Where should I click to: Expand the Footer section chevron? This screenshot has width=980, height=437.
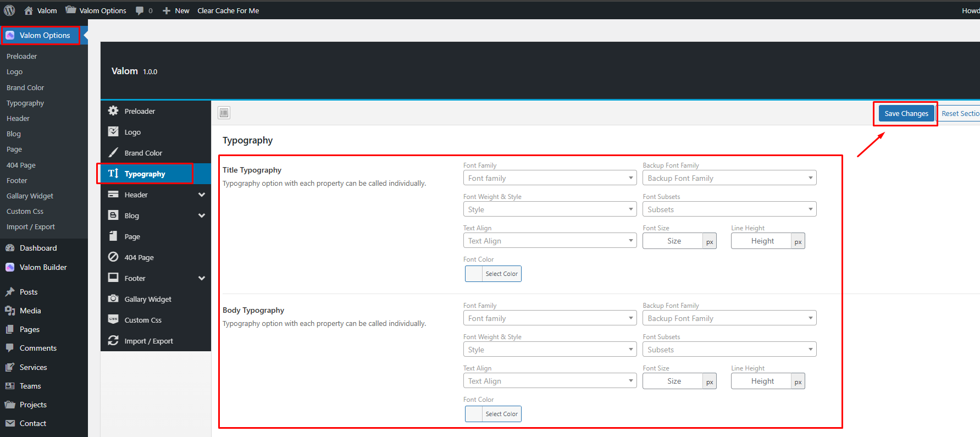click(202, 279)
